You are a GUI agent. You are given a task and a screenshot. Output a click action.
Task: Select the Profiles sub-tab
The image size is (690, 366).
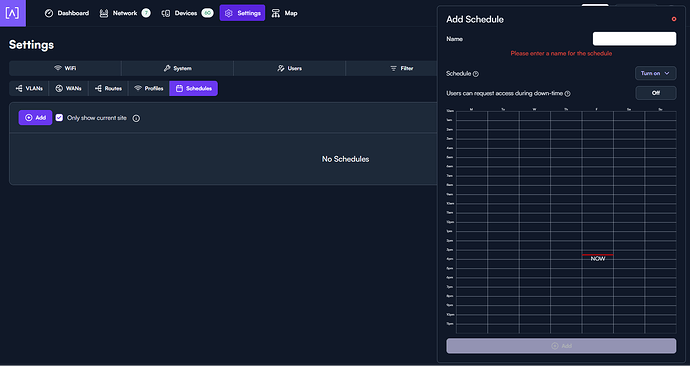(x=149, y=88)
